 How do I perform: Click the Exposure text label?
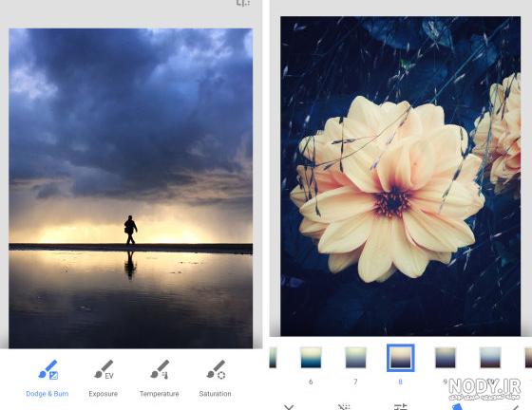click(x=104, y=394)
